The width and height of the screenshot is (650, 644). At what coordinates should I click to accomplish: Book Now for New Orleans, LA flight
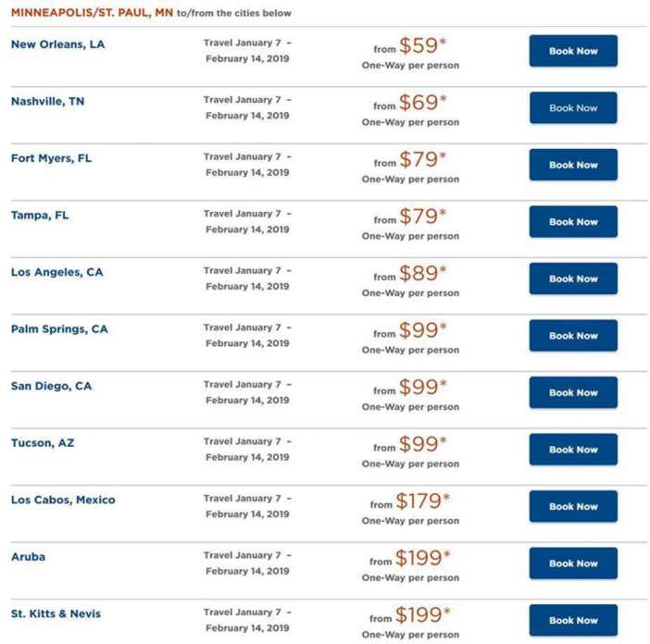coord(573,52)
